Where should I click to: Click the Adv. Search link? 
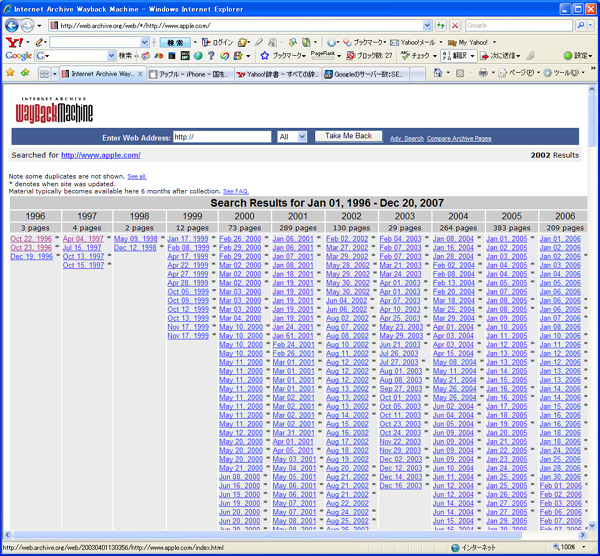tap(406, 138)
